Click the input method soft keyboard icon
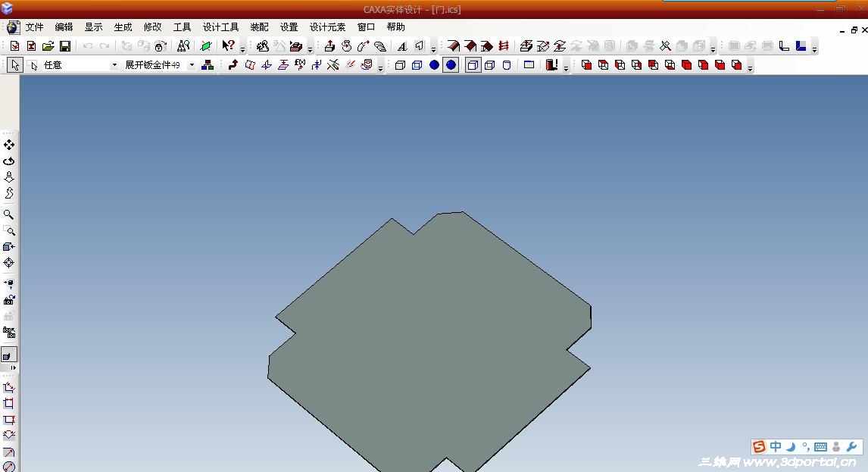 click(821, 446)
